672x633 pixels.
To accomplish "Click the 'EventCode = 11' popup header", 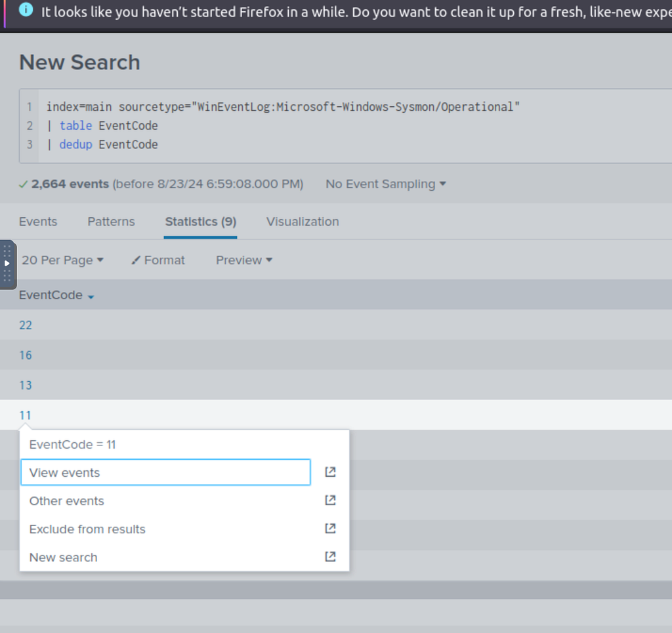I will point(72,445).
